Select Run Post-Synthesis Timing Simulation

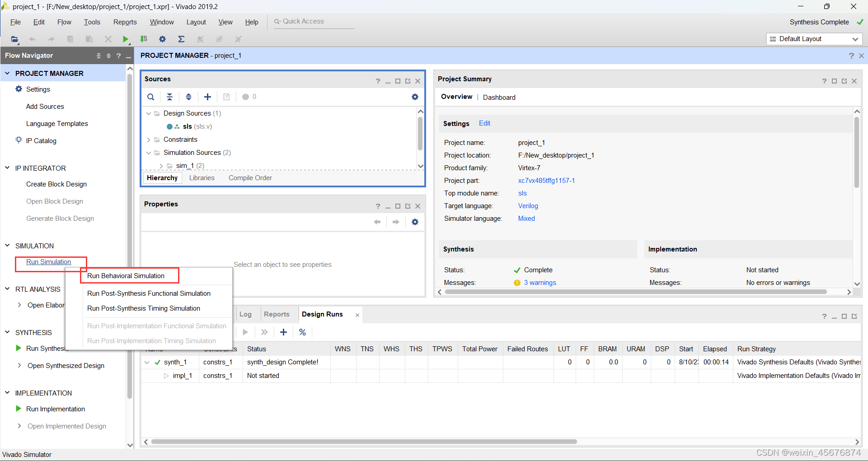pos(144,308)
